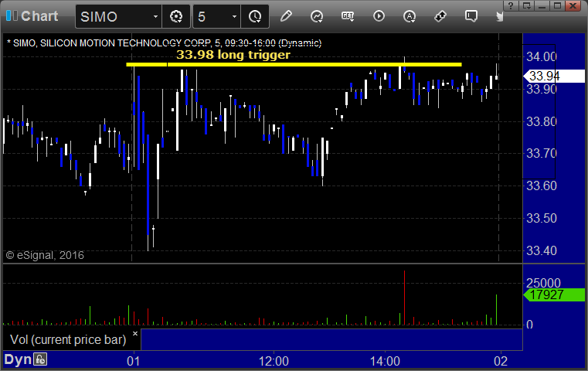Click the 33.60 price axis label
Viewport: 588px width, 371px height.
click(541, 186)
